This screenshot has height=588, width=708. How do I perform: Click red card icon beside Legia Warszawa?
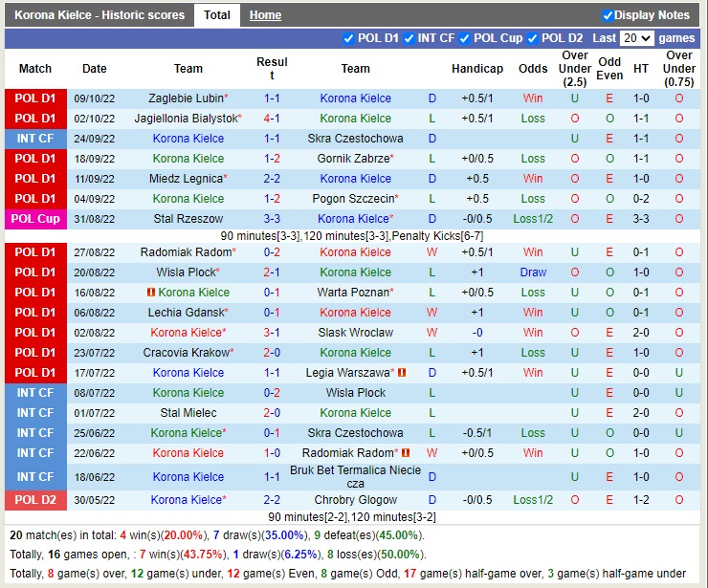click(402, 373)
